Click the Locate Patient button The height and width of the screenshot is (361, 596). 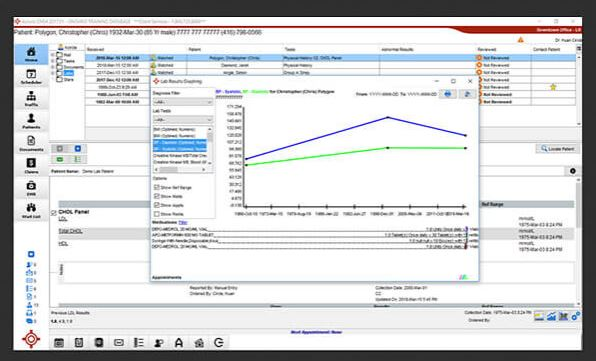557,149
